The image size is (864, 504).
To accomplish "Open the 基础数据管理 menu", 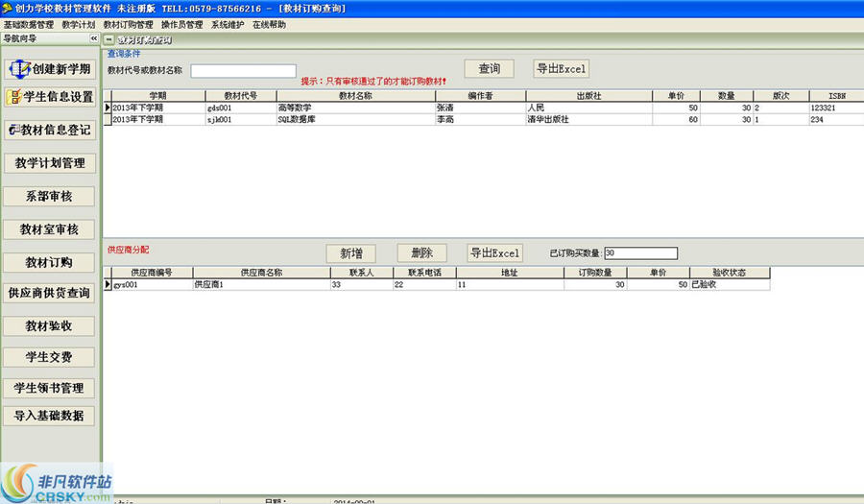I will pos(29,25).
